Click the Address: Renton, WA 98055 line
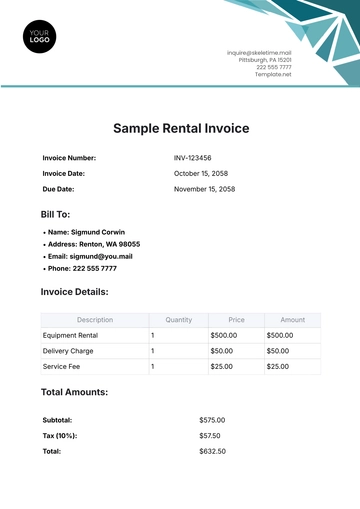The height and width of the screenshot is (509, 360). 94,244
